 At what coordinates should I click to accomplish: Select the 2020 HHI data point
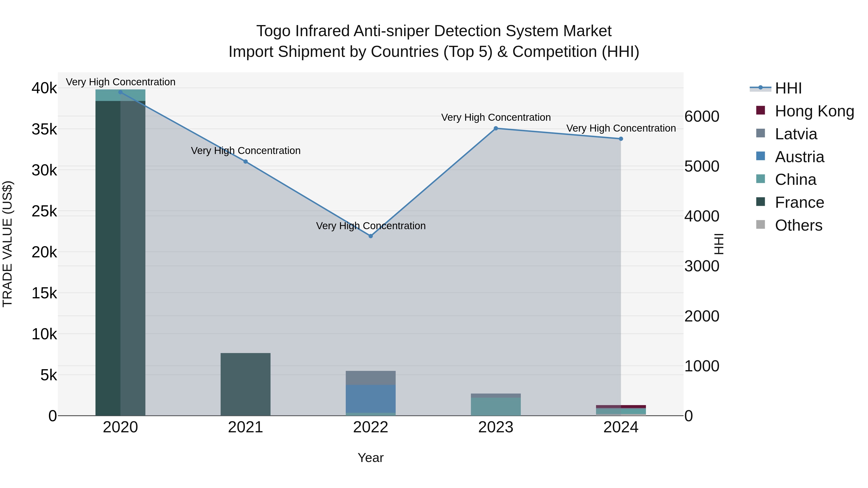click(120, 92)
